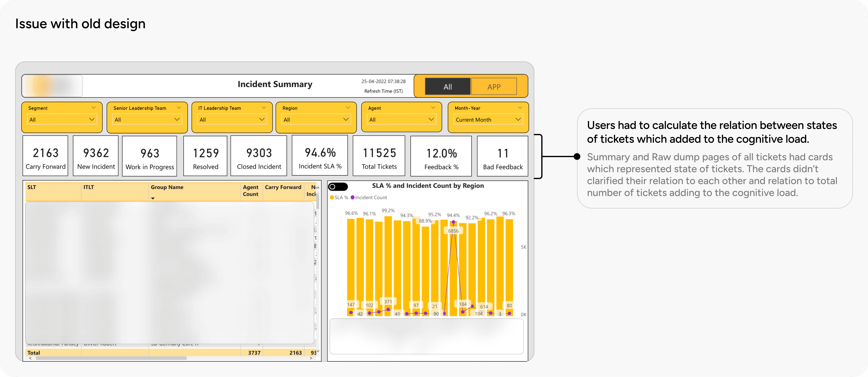Image resolution: width=868 pixels, height=377 pixels.
Task: Open the IT Leadership Team dropdown
Action: click(x=232, y=119)
